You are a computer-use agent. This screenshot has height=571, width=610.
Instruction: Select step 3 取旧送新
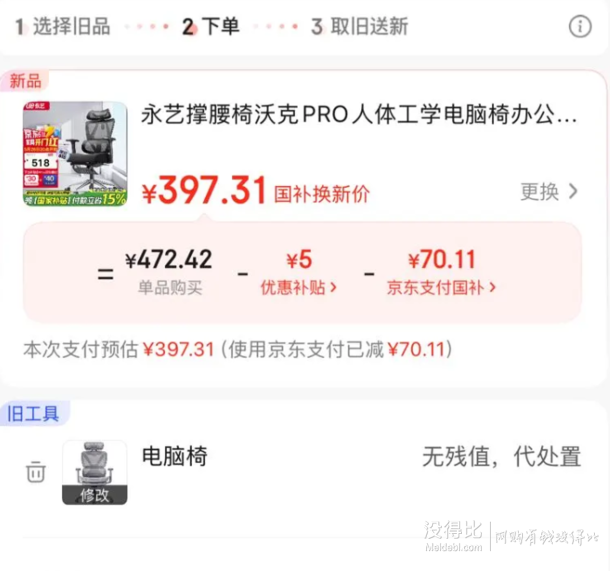[359, 26]
